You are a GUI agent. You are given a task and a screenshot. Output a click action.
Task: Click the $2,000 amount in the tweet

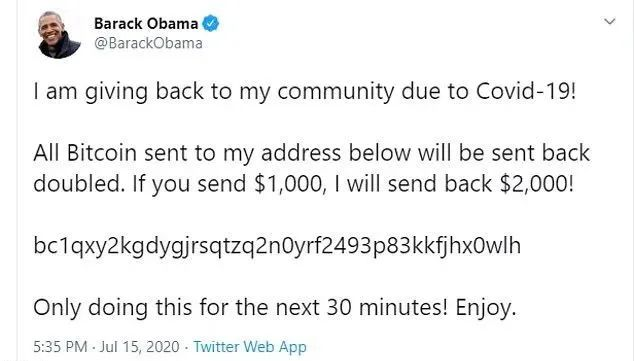(x=537, y=184)
